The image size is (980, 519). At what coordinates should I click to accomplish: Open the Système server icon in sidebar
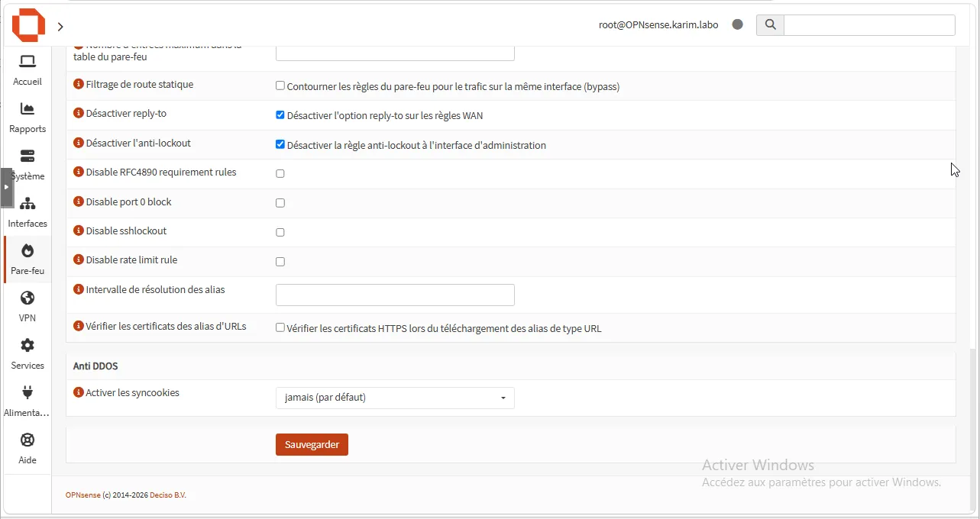(x=27, y=156)
